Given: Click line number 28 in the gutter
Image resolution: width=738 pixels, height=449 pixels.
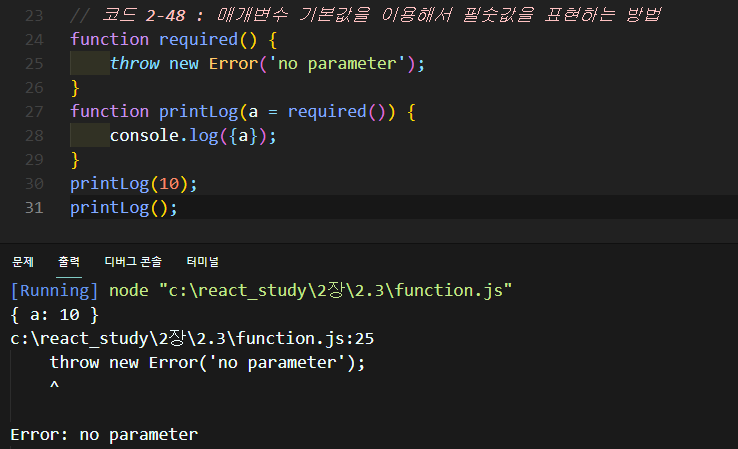Looking at the screenshot, I should (34, 136).
